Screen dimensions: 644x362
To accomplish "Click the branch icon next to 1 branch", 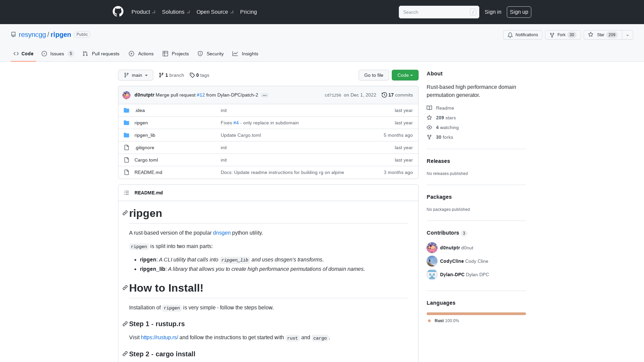I will pyautogui.click(x=161, y=75).
